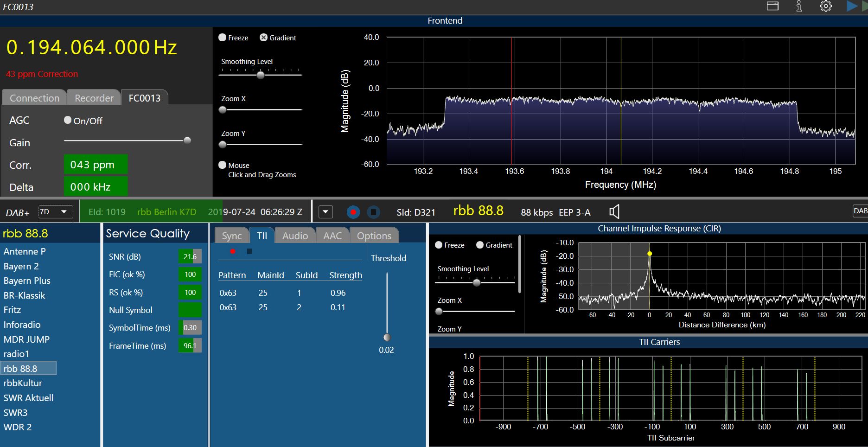Toggle AGC On/Off

(68, 120)
